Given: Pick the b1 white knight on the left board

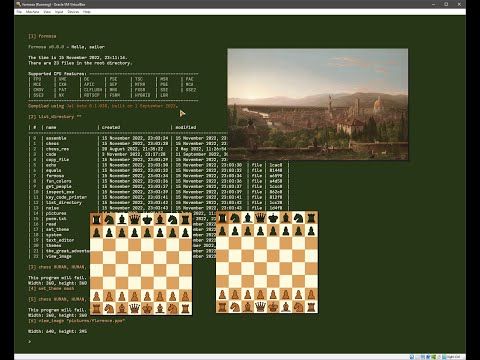Looking at the screenshot, I should 109,308.
